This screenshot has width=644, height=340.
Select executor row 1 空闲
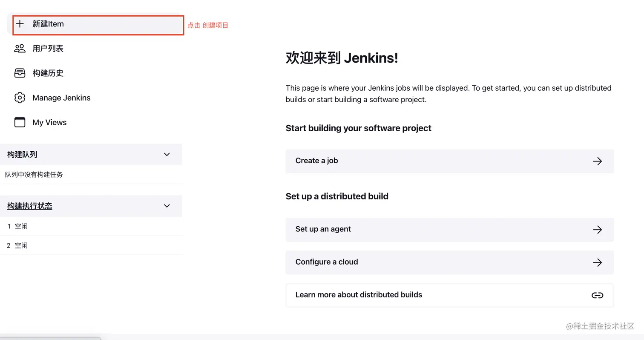tap(91, 226)
